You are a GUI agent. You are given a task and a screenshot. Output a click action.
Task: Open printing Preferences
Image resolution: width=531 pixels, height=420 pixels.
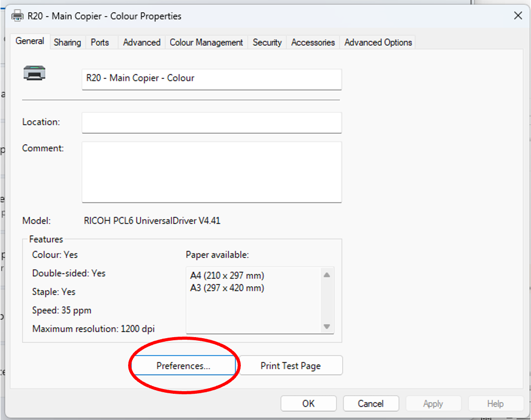point(183,365)
